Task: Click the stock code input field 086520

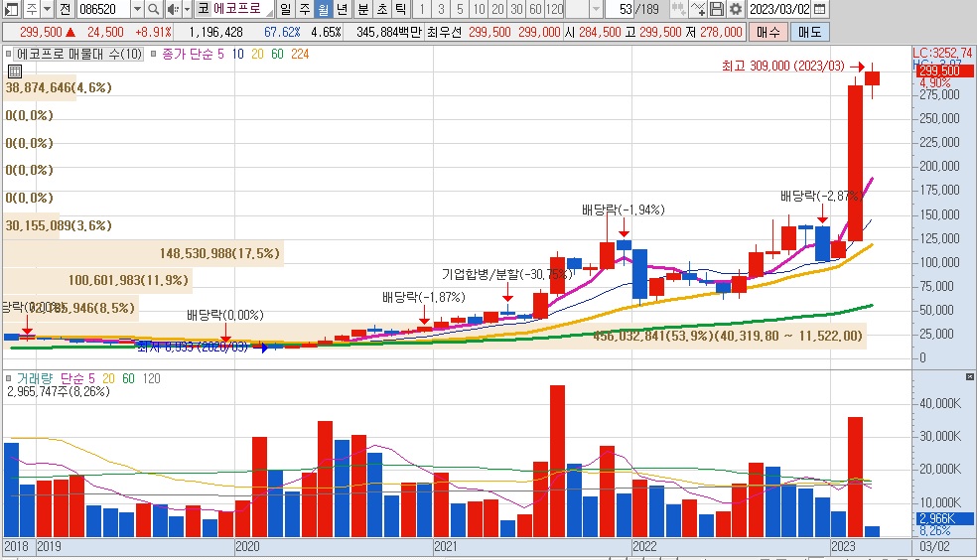Action: (103, 9)
